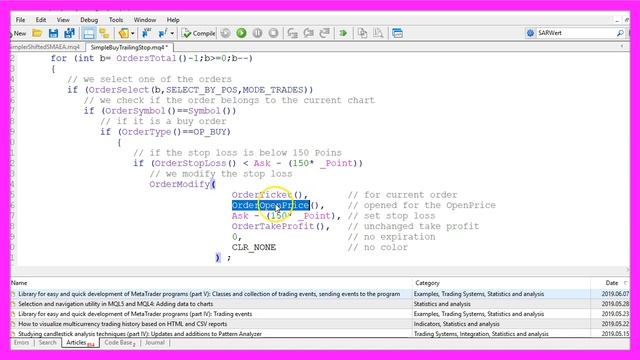
Task: Open the Tools menu
Action: 116,20
